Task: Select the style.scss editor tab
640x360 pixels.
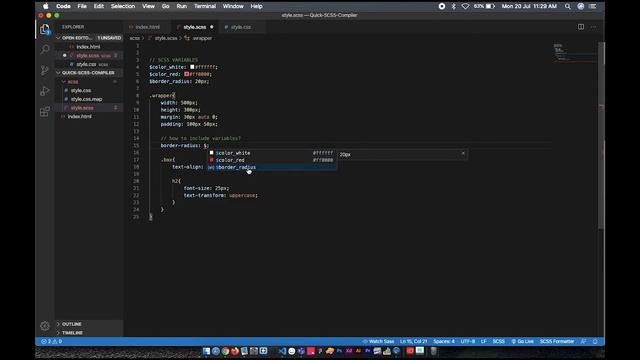Action: [x=195, y=27]
